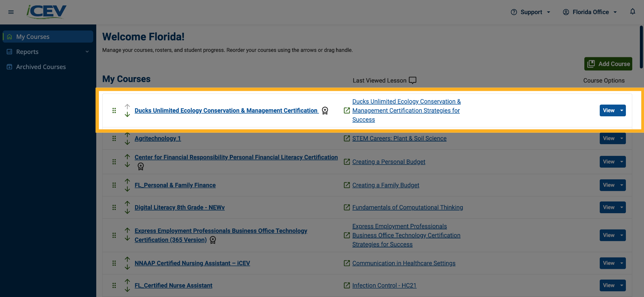Grab the drag handle for Financial Literacy Certification
The image size is (644, 297).
click(x=114, y=162)
